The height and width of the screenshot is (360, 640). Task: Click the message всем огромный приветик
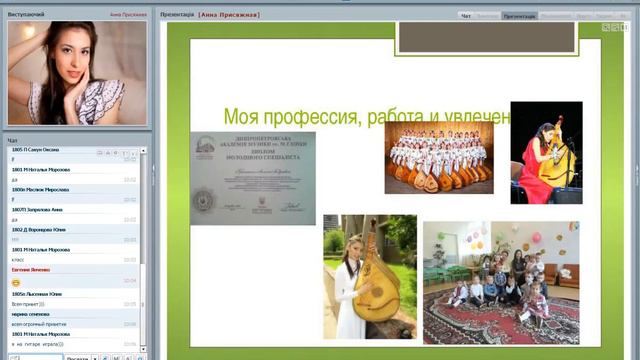39,324
